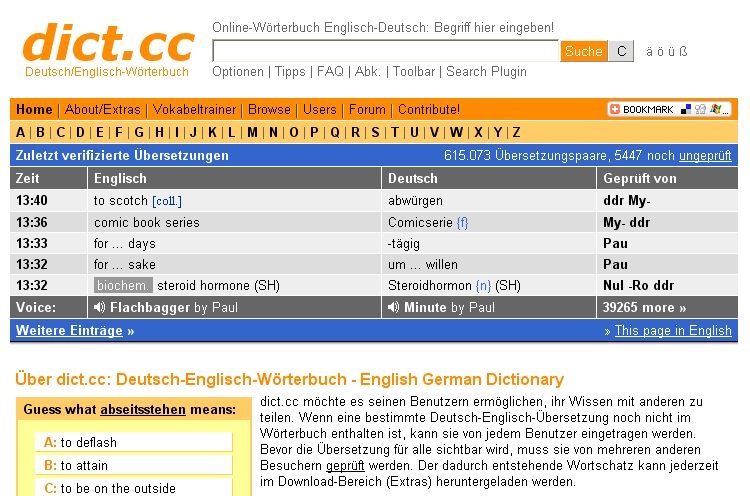Click the 'to scotch' English entry
Viewport: 750px width, 496px height.
(121, 201)
